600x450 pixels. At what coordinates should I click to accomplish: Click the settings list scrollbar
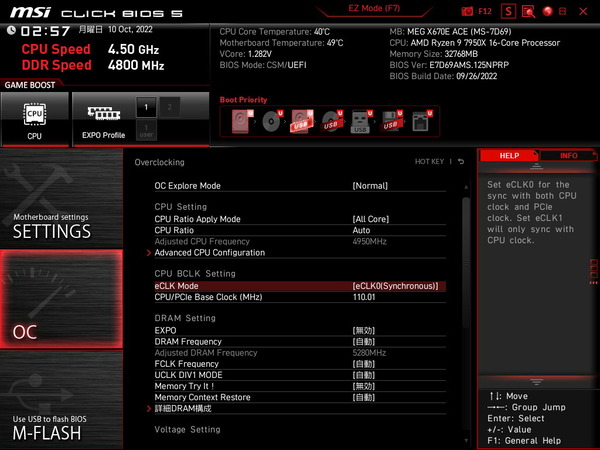[466, 262]
